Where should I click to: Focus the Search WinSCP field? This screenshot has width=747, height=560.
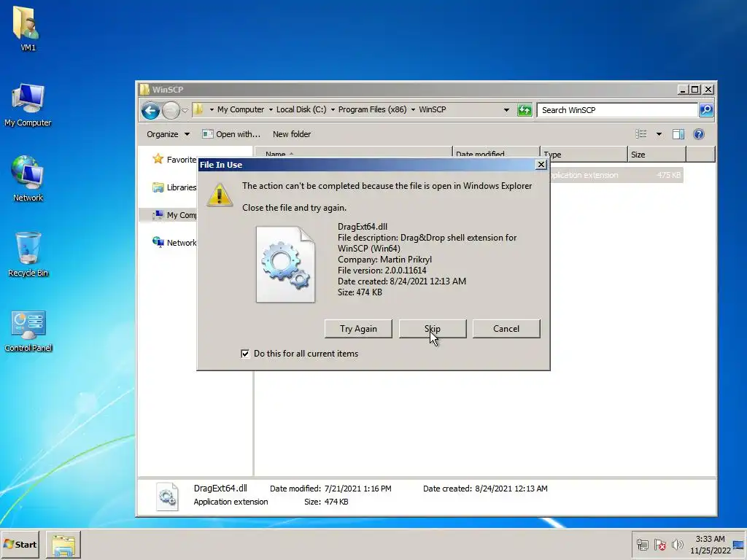(617, 110)
